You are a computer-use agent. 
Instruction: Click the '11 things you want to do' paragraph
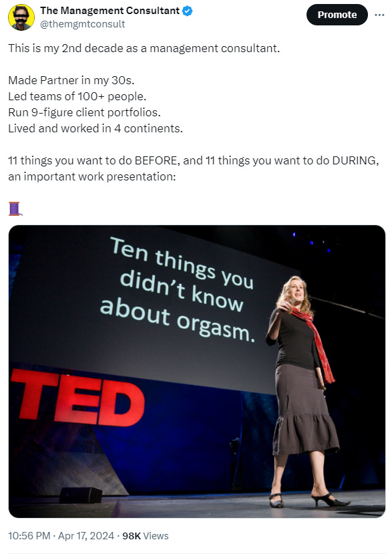[x=194, y=168]
